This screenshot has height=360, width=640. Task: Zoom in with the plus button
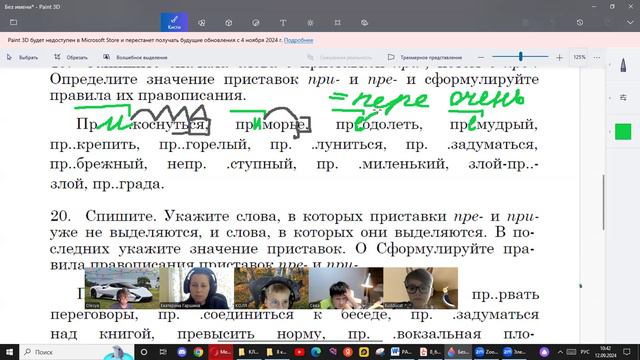point(559,58)
